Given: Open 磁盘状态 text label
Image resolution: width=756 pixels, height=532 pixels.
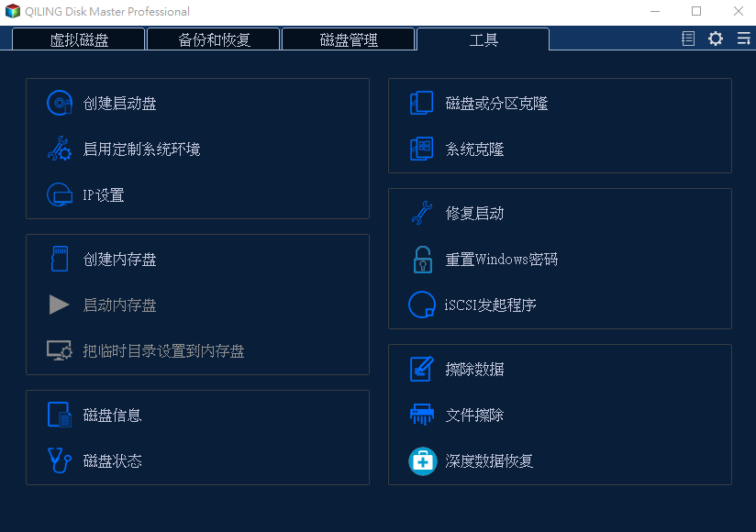Looking at the screenshot, I should tap(112, 460).
